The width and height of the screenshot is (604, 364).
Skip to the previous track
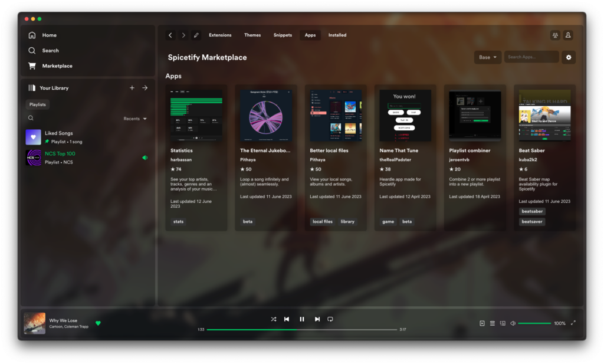(x=287, y=319)
